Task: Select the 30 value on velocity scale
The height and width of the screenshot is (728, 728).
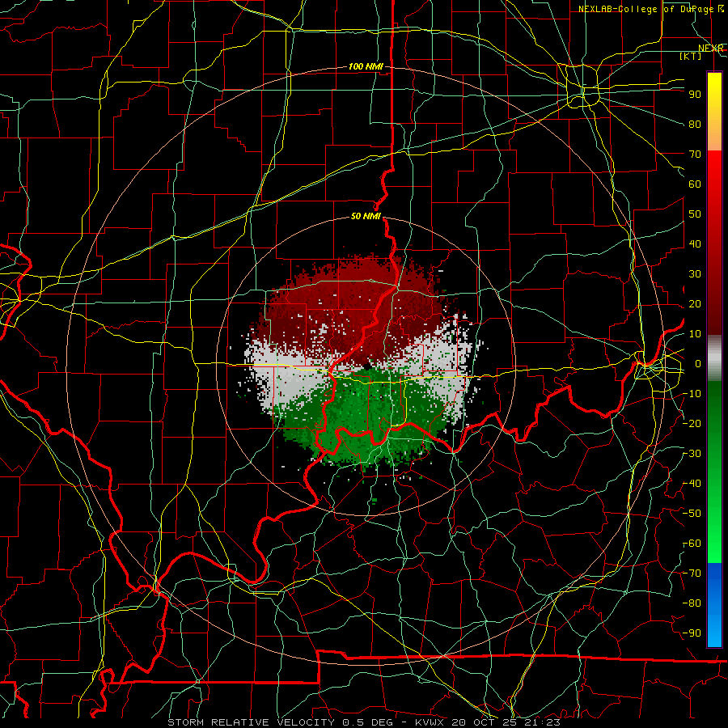Action: 695,273
